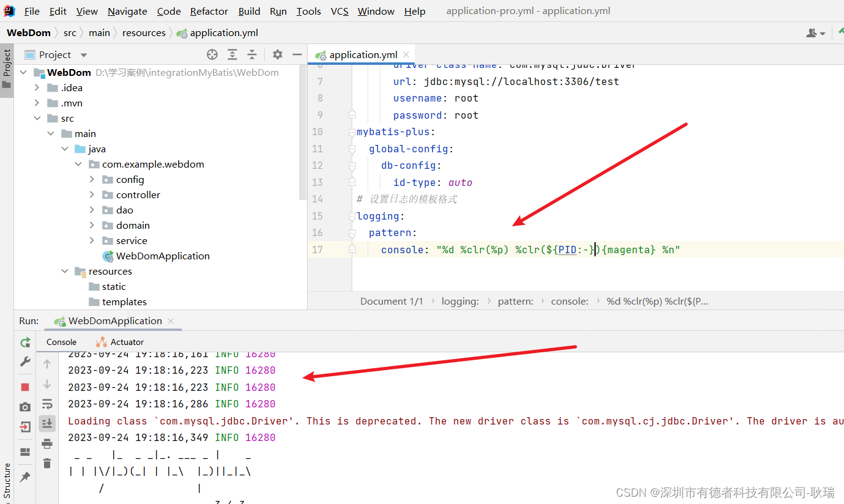Place cursor on 'password: root' line
Image resolution: width=844 pixels, height=504 pixels.
435,115
